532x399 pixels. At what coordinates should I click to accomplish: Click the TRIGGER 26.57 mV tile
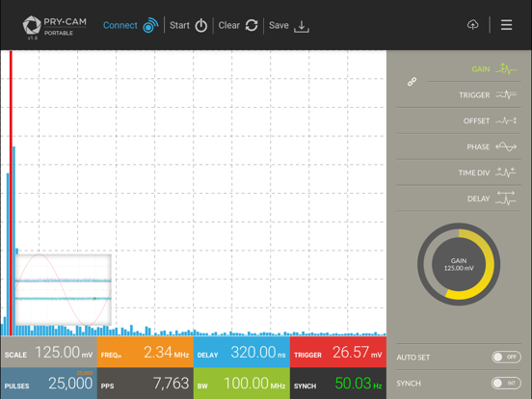tap(338, 352)
